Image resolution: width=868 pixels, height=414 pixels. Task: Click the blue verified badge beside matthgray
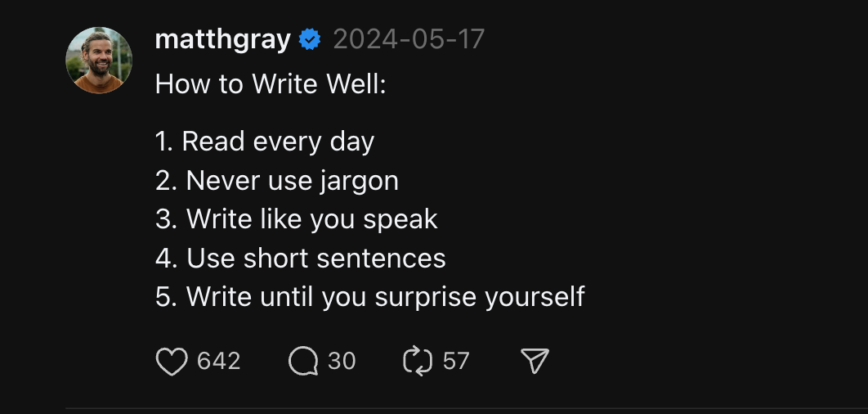pyautogui.click(x=310, y=40)
